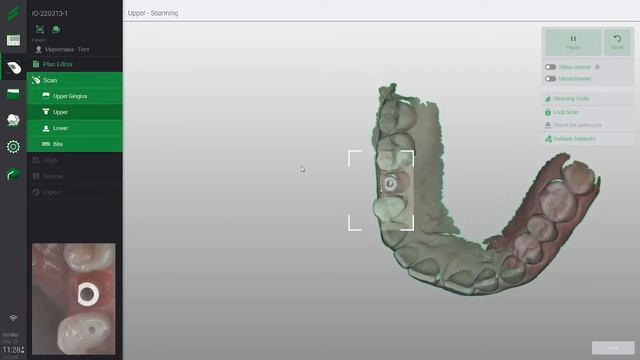The image size is (640, 360).
Task: Click the scan frame icon under case ID
Action: point(40,29)
